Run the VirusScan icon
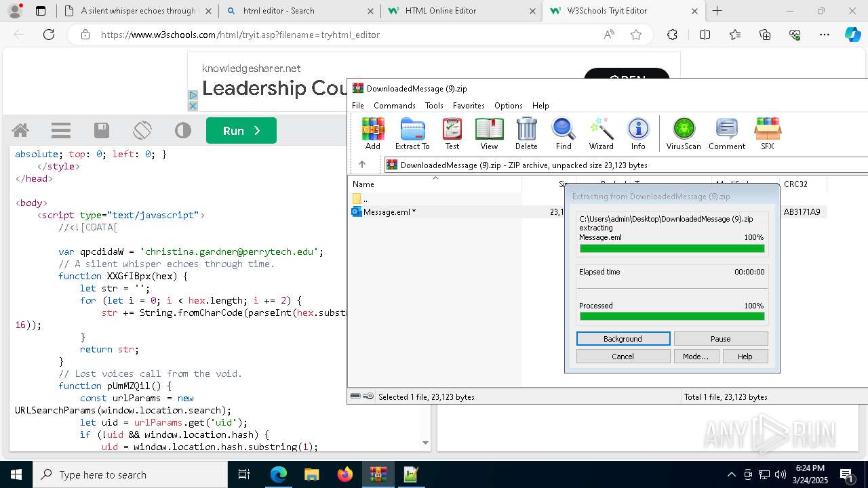The height and width of the screenshot is (488, 868). point(684,134)
